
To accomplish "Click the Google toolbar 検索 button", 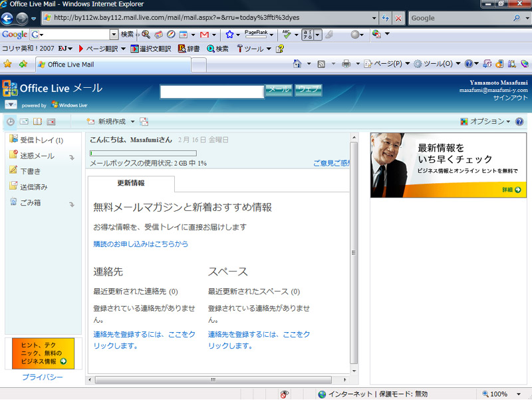I will (x=127, y=35).
